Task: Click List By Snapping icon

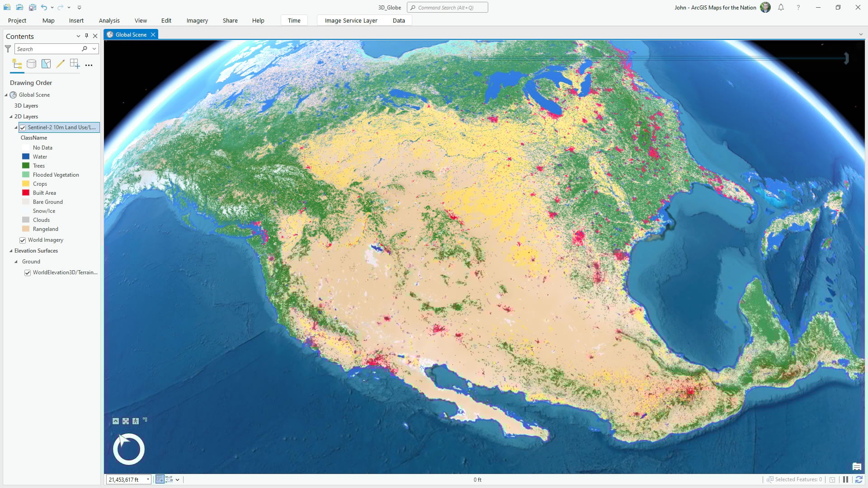Action: click(75, 64)
